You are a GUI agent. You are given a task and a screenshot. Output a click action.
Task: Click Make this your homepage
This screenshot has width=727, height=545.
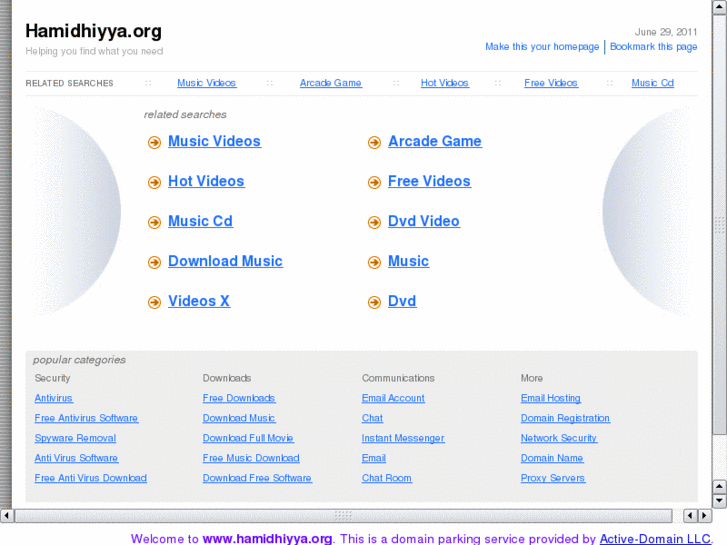(x=542, y=46)
